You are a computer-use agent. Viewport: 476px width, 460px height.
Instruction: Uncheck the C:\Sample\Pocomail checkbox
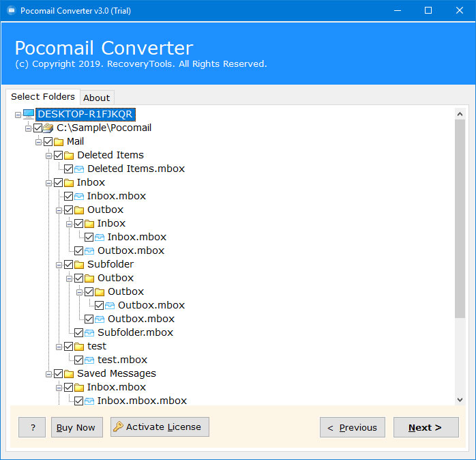click(x=38, y=128)
